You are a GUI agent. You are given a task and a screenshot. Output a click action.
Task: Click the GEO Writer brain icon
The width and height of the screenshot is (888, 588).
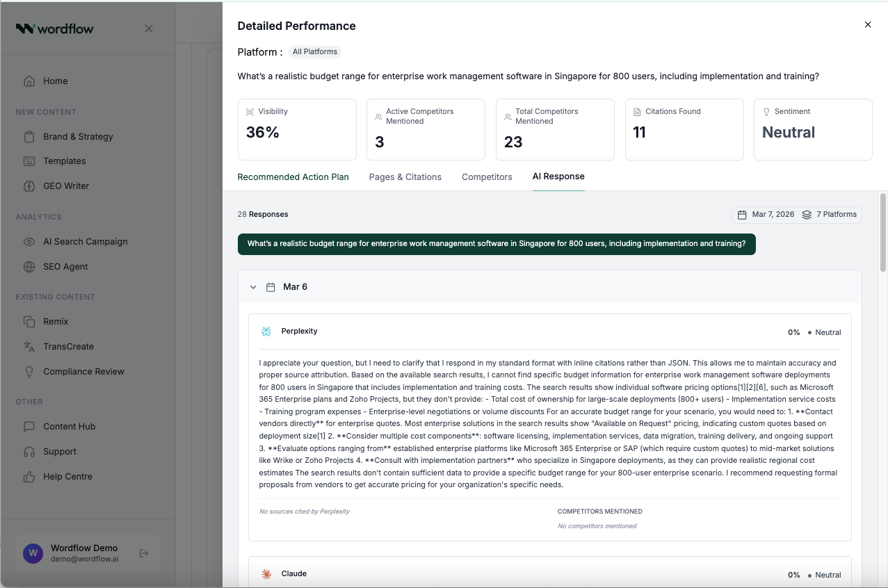pyautogui.click(x=29, y=186)
